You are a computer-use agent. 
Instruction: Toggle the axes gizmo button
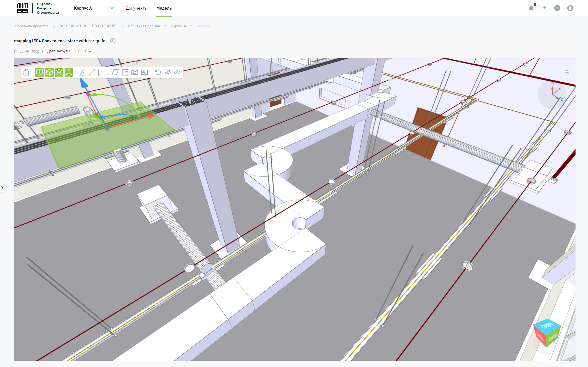(69, 72)
